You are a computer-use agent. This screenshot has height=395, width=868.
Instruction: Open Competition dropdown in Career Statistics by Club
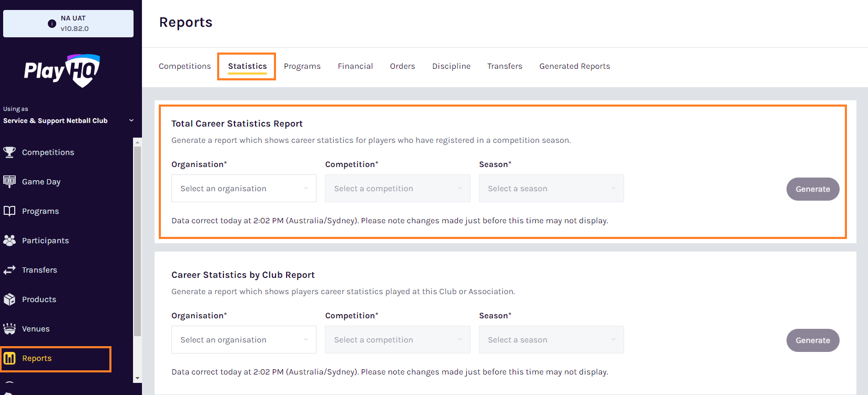398,340
